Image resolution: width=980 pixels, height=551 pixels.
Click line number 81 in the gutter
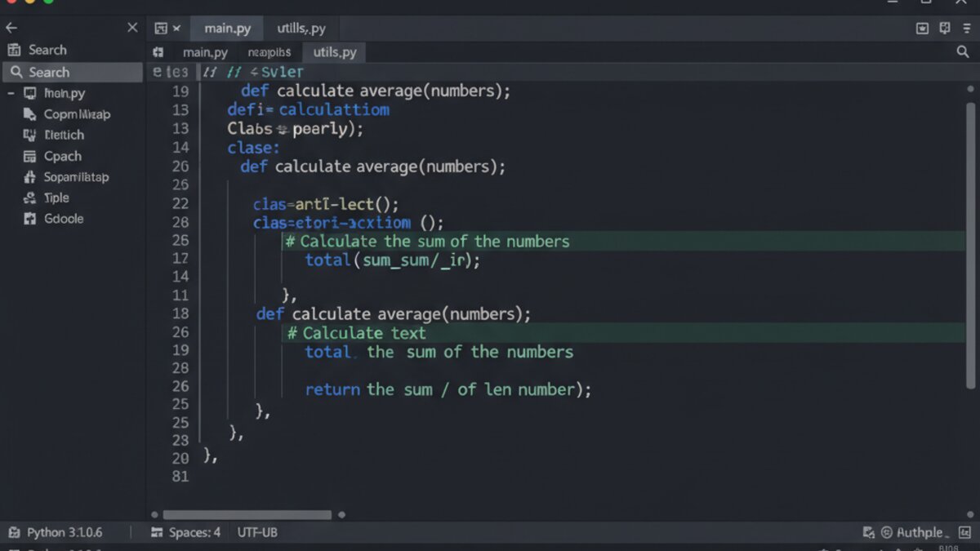coord(180,476)
